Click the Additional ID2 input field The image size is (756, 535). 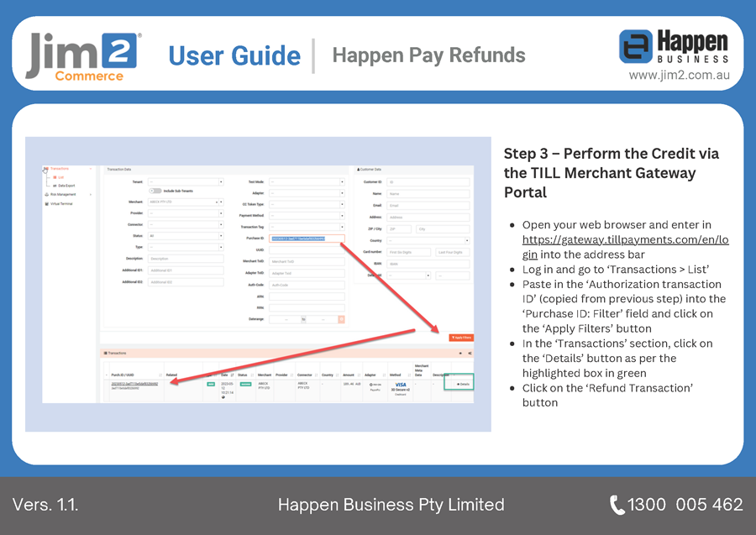click(186, 282)
